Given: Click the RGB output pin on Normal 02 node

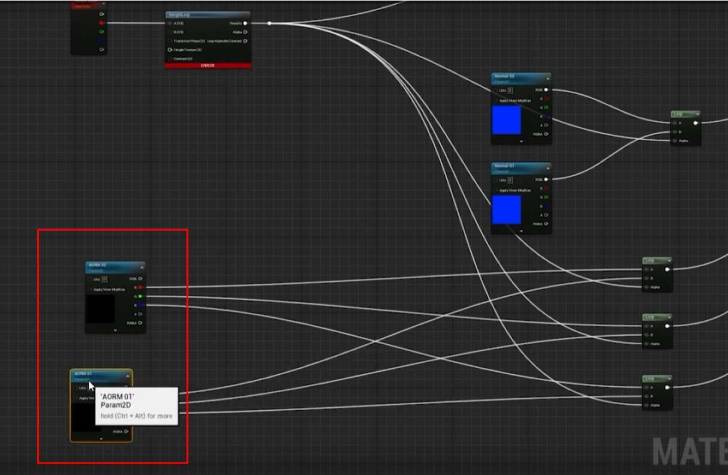Looking at the screenshot, I should 546,90.
